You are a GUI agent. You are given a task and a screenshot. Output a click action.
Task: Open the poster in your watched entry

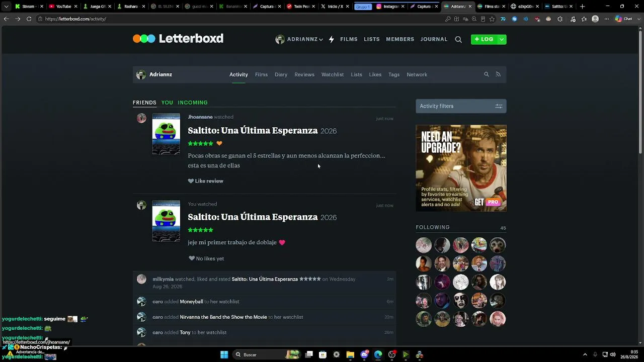tap(166, 221)
